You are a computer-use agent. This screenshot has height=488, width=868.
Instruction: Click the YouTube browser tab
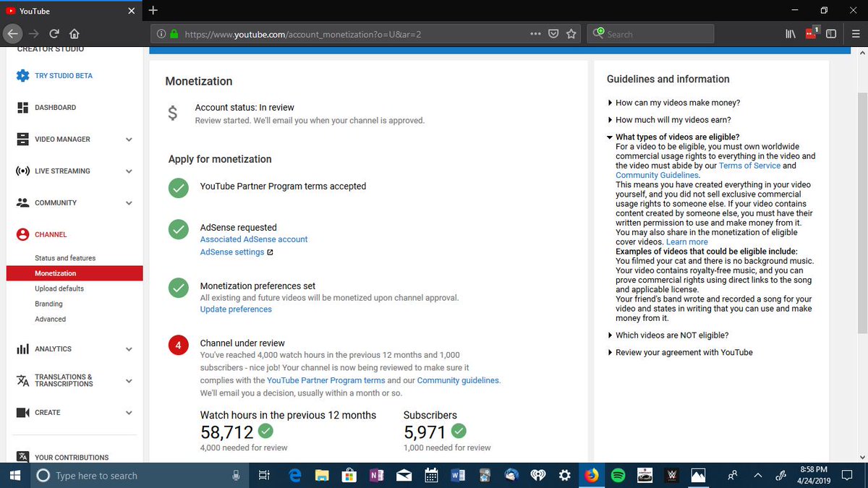[72, 11]
